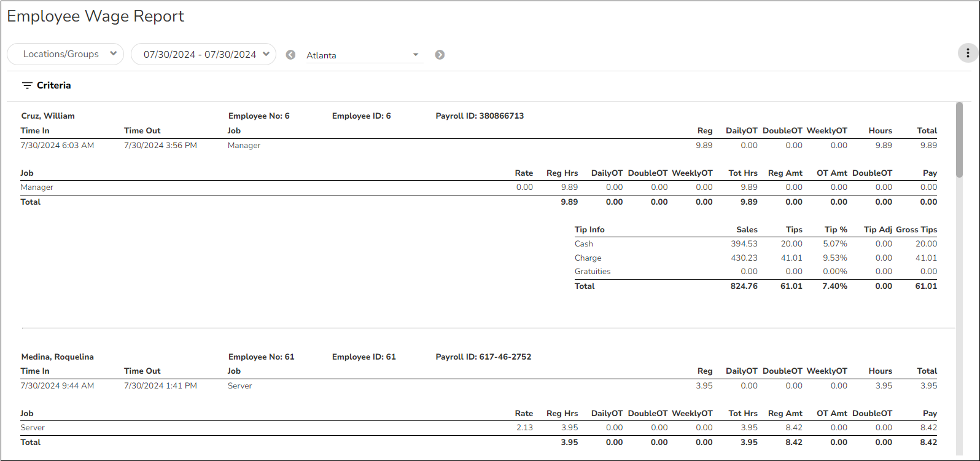The image size is (980, 461).
Task: Select employee name Medina, Roquelina
Action: tap(58, 357)
